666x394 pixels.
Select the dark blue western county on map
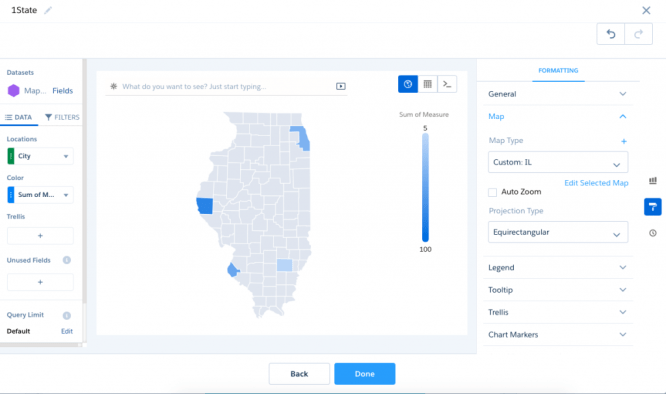[205, 206]
